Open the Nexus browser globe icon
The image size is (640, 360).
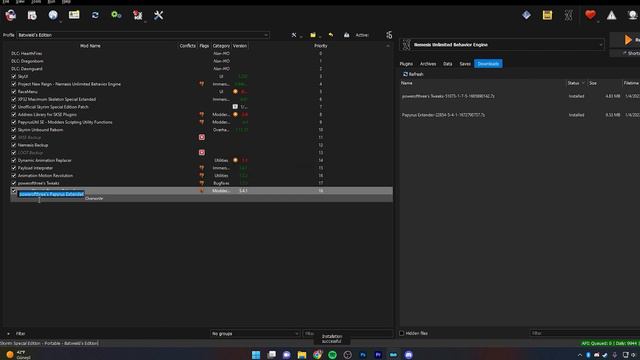[53, 16]
